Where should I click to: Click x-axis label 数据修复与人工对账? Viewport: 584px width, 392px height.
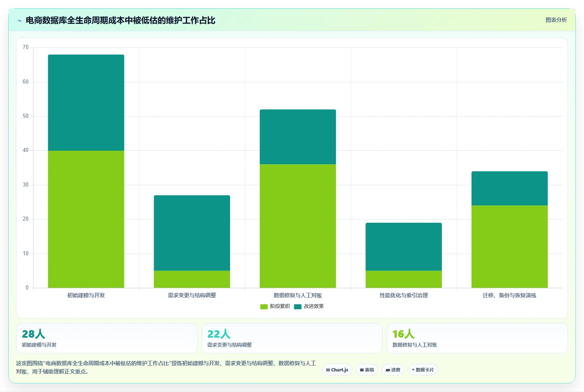tap(298, 295)
